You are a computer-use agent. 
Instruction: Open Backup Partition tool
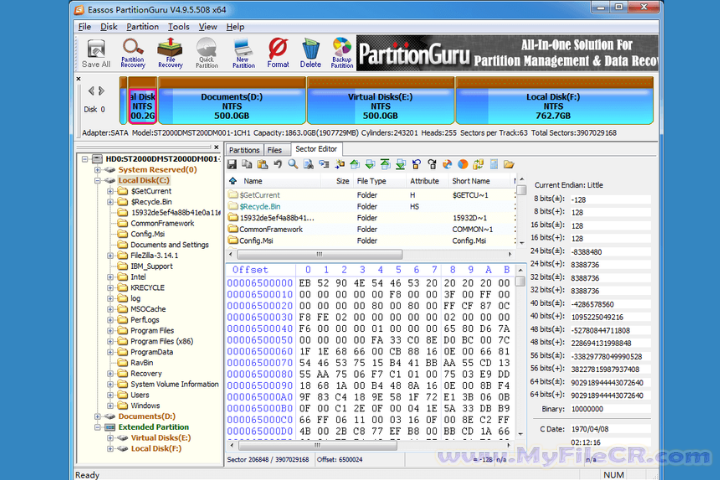[342, 53]
